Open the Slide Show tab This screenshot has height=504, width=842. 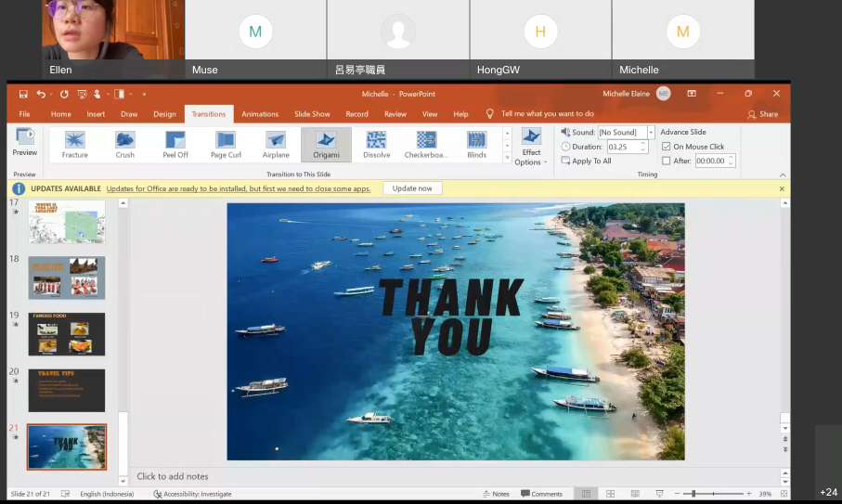312,114
